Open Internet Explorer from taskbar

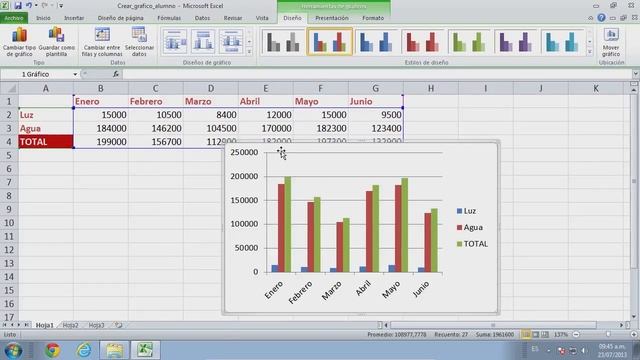[84, 350]
